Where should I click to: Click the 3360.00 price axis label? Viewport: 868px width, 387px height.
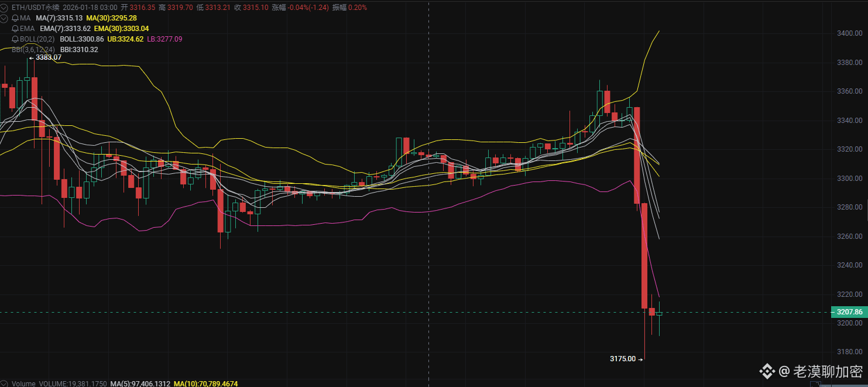(x=850, y=91)
